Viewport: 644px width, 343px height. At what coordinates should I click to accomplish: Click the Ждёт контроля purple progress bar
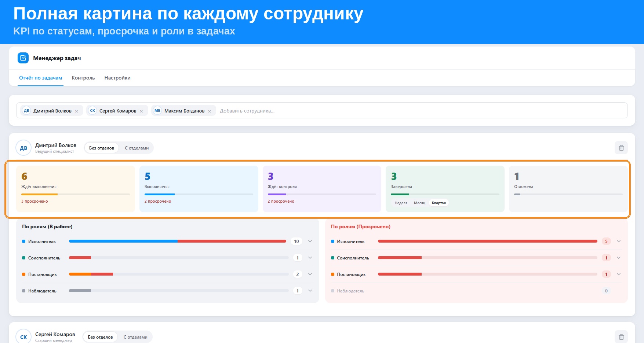[x=322, y=194]
